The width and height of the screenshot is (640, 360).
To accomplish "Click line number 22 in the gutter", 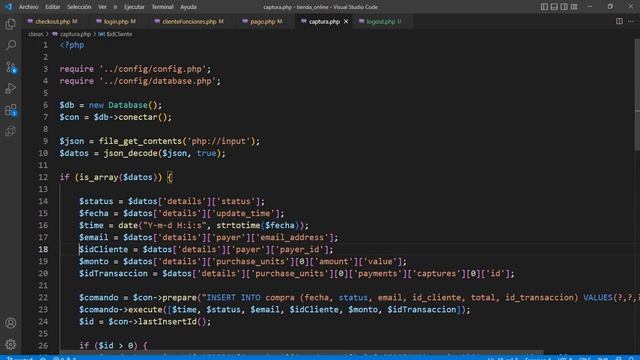I will pyautogui.click(x=43, y=298).
